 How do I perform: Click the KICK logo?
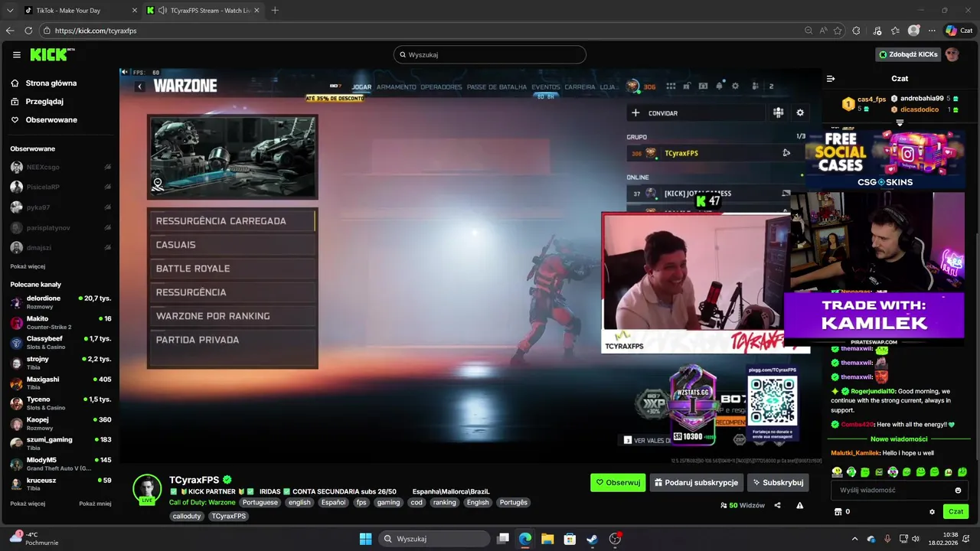click(x=52, y=54)
